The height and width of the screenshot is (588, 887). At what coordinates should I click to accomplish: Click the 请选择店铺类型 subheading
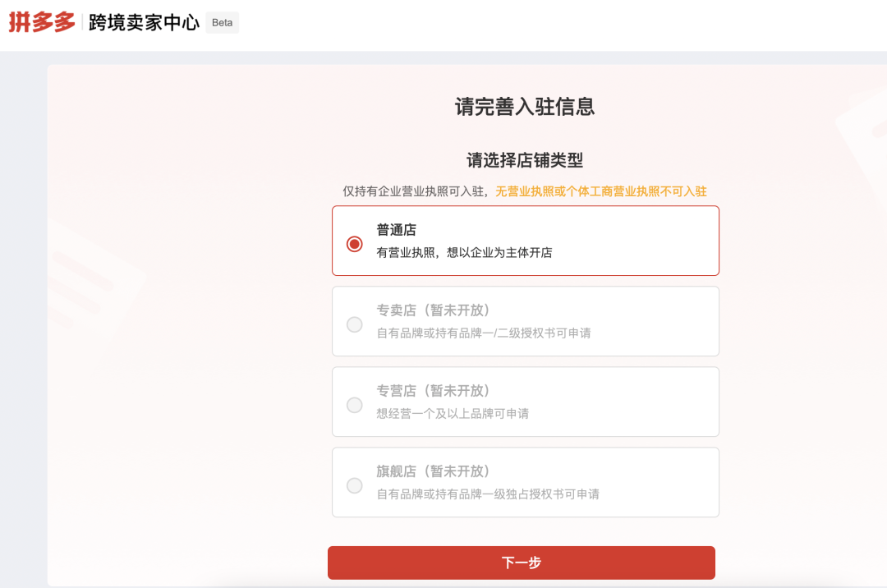[x=525, y=160]
